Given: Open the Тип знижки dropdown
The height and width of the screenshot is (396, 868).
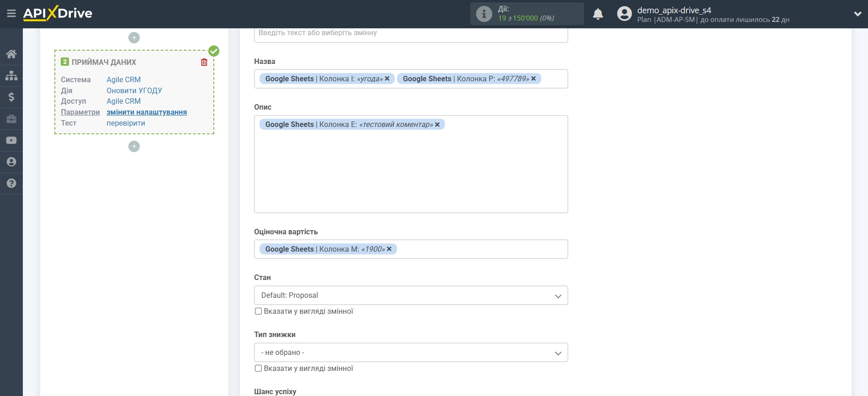Looking at the screenshot, I should tap(411, 353).
